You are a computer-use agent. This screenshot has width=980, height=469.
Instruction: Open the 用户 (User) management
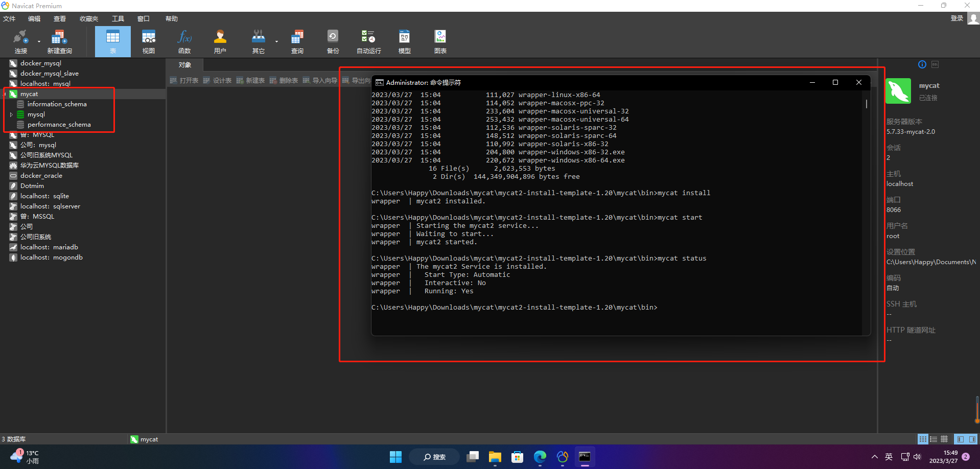coord(220,41)
